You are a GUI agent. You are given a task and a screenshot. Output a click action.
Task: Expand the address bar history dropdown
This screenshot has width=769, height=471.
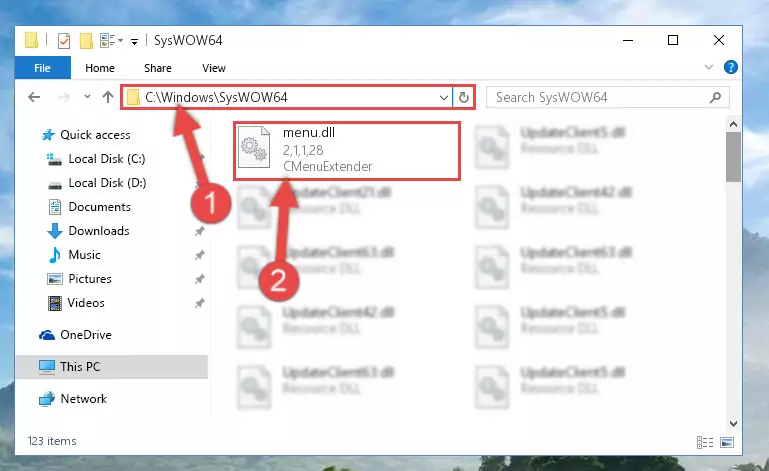[x=444, y=98]
